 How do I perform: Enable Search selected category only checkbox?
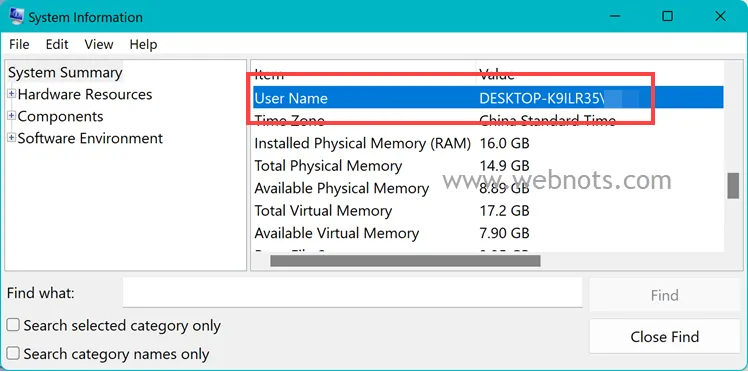pos(13,325)
